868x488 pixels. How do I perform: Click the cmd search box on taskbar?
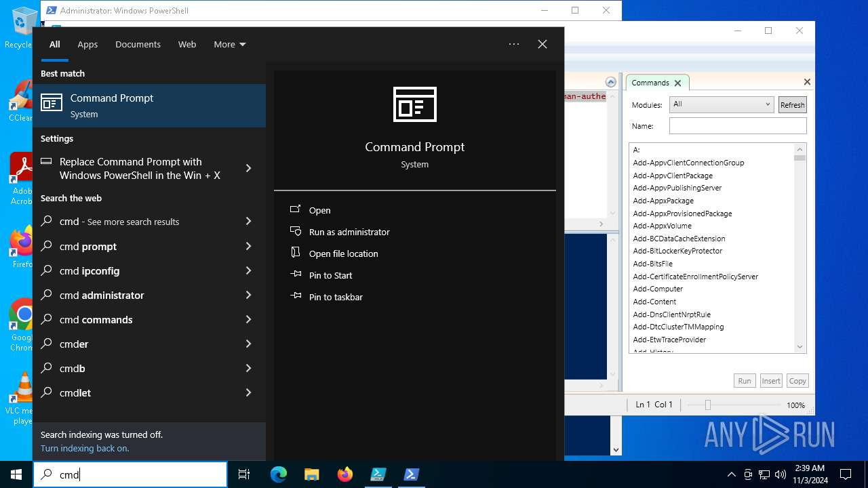(130, 474)
